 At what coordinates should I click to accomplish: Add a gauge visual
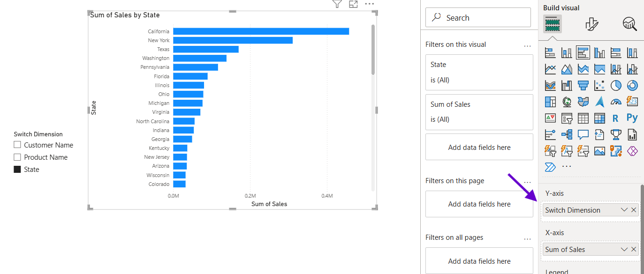(616, 102)
